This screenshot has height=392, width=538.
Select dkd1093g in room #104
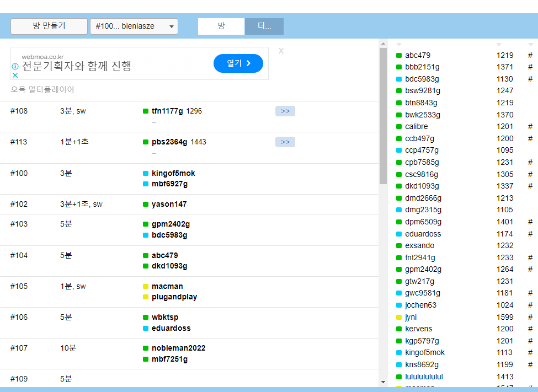pos(169,266)
